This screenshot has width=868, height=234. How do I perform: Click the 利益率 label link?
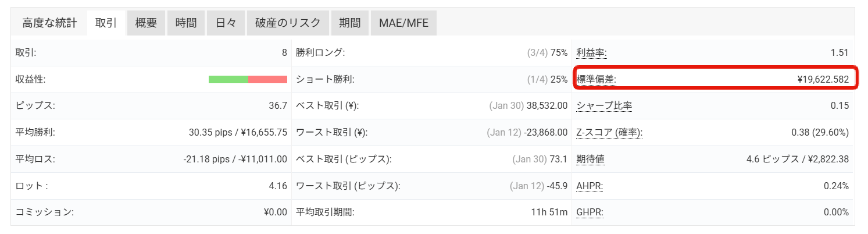(591, 53)
